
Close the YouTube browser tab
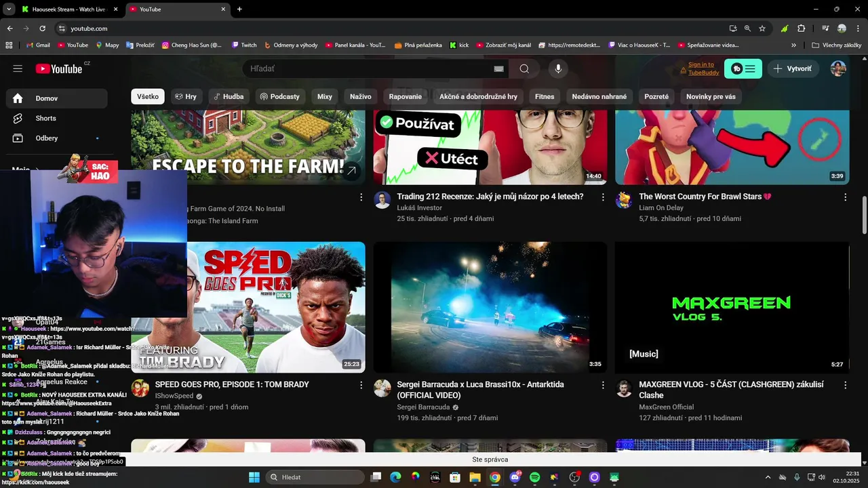coord(223,9)
